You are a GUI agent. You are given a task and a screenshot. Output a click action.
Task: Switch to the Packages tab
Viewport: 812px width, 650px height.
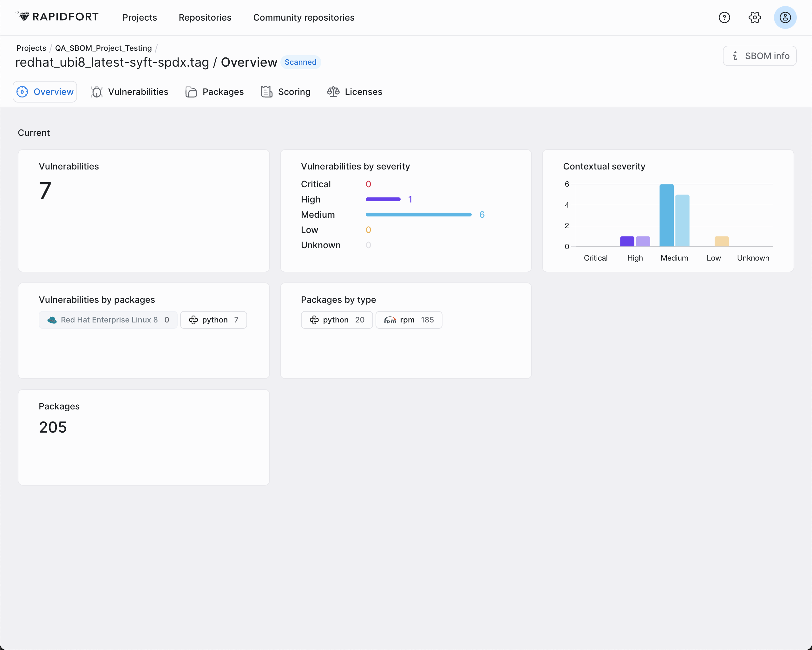click(x=215, y=92)
